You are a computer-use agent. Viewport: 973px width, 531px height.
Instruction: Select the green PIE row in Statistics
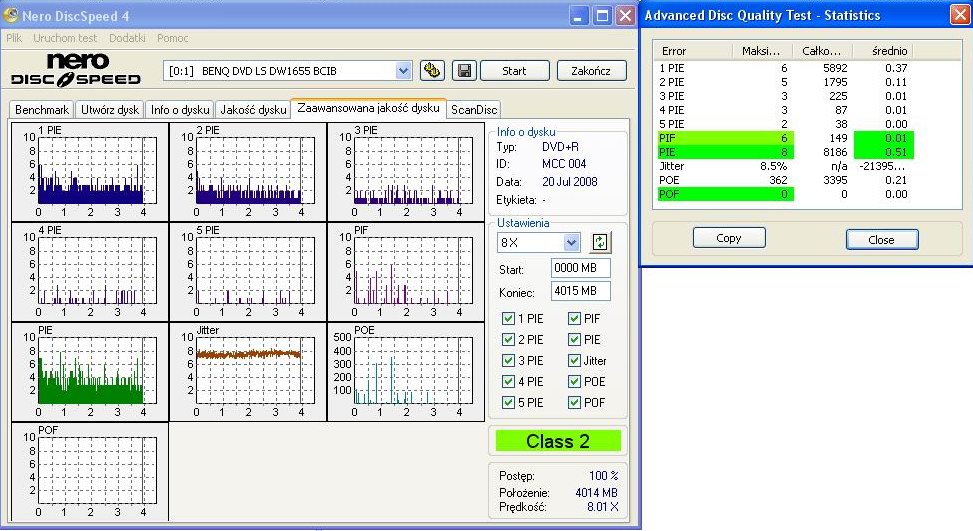coord(785,152)
